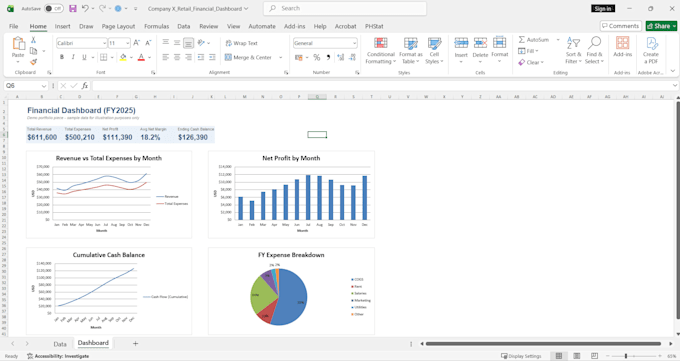
Task: Toggle Italic formatting
Action: (x=73, y=57)
